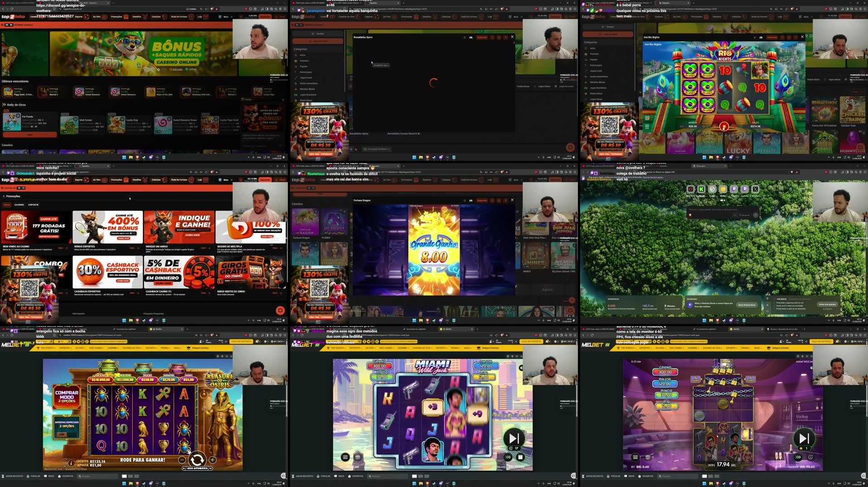Open hamburger menu in the Miami bonus room game
Viewport: 868px width, 487px height.
pyautogui.click(x=635, y=457)
